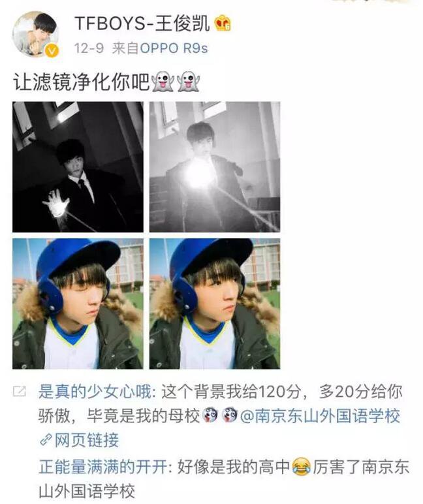423x504 pixels.
Task: View bottom-left blue helmet photo
Action: click(x=78, y=304)
